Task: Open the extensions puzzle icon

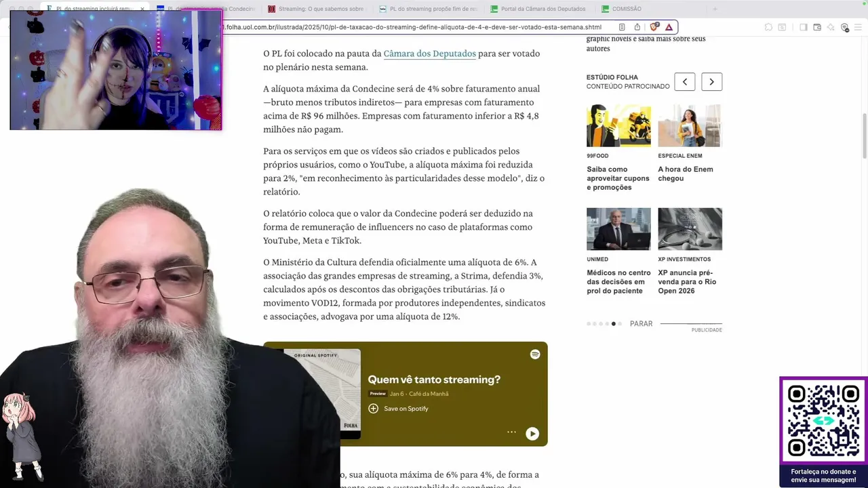Action: point(768,27)
